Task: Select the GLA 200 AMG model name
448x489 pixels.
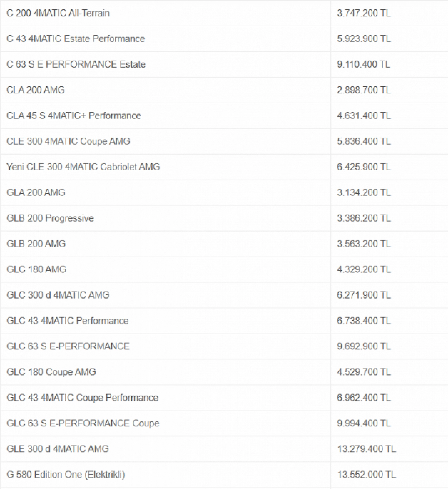Action: click(36, 192)
